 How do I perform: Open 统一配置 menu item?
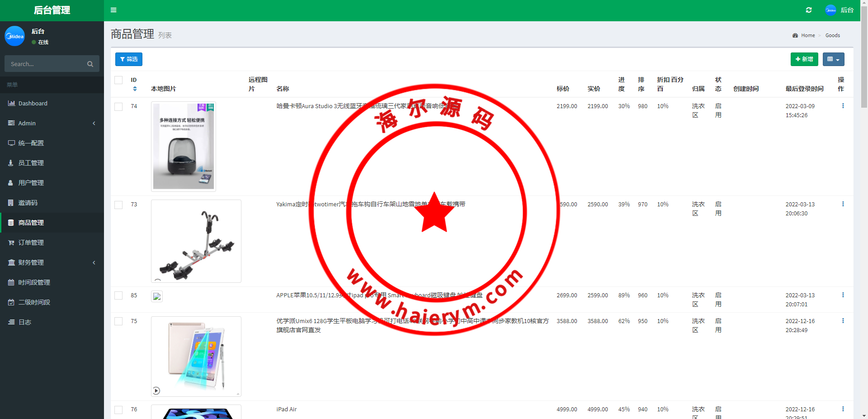click(x=52, y=143)
